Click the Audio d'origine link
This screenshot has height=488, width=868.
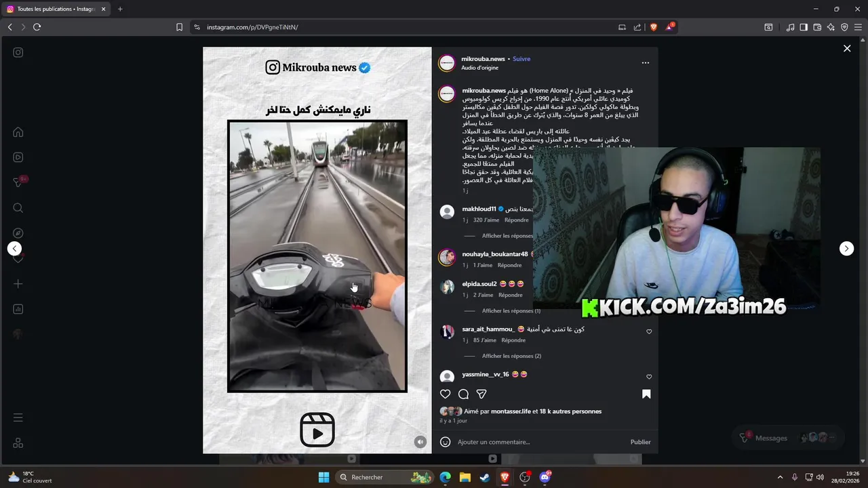click(480, 68)
